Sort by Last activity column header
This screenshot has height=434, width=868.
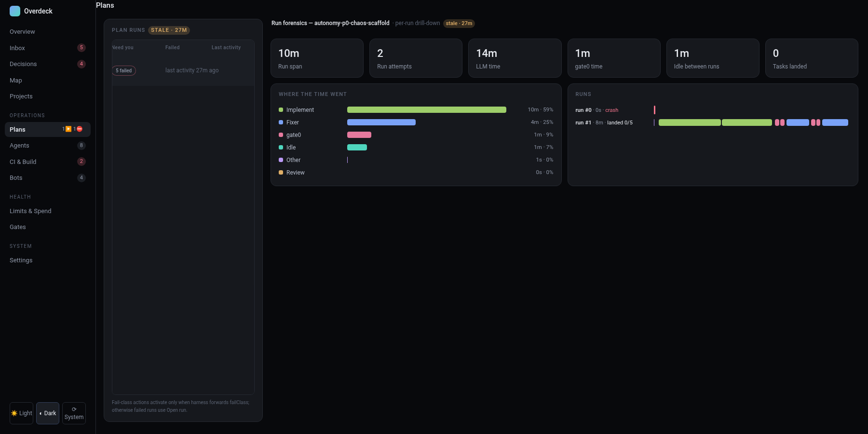click(226, 48)
